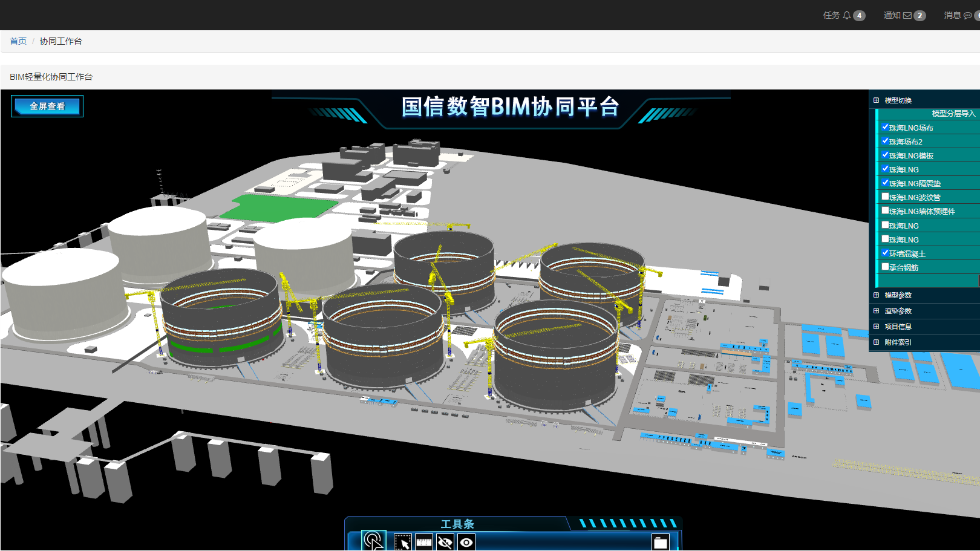Click the task count badge 4
980x551 pixels.
click(x=859, y=16)
